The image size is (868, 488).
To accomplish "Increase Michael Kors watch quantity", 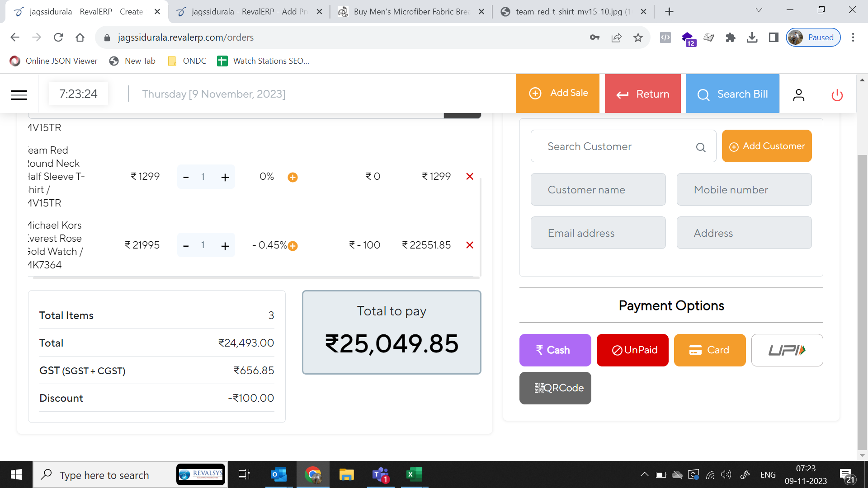I will [x=225, y=246].
